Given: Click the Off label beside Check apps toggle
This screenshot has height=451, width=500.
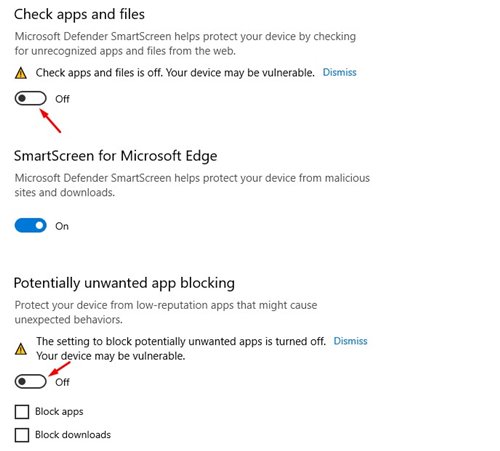Looking at the screenshot, I should 62,99.
